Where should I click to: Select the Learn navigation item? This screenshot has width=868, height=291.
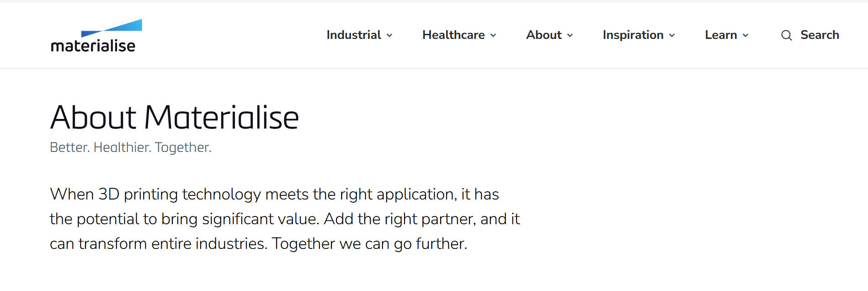tap(721, 35)
